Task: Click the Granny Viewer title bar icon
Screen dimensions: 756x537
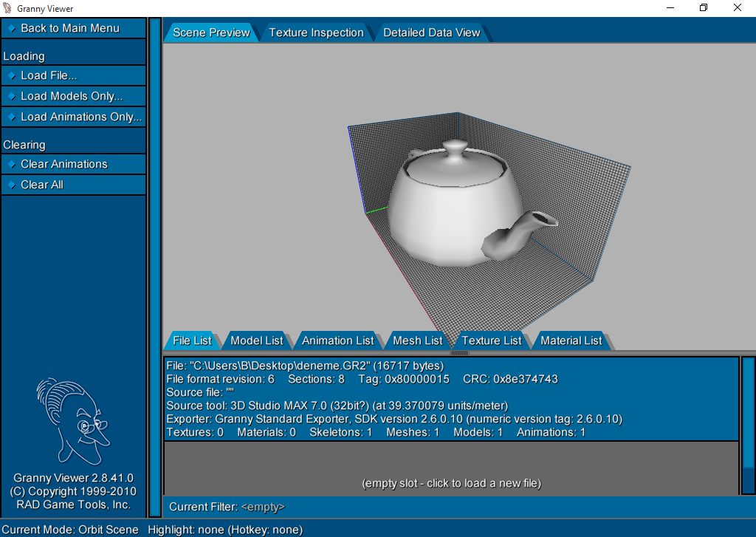Action: [x=7, y=8]
